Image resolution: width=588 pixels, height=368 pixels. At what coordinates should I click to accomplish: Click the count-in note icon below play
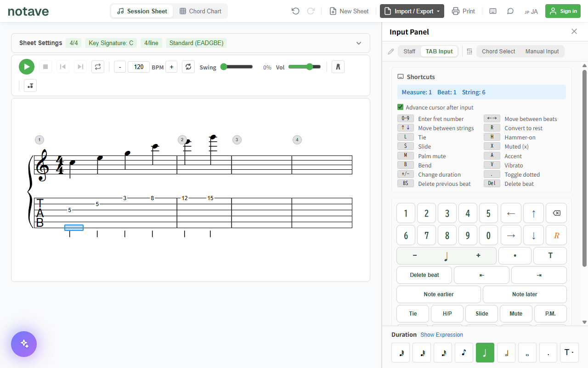coord(30,86)
